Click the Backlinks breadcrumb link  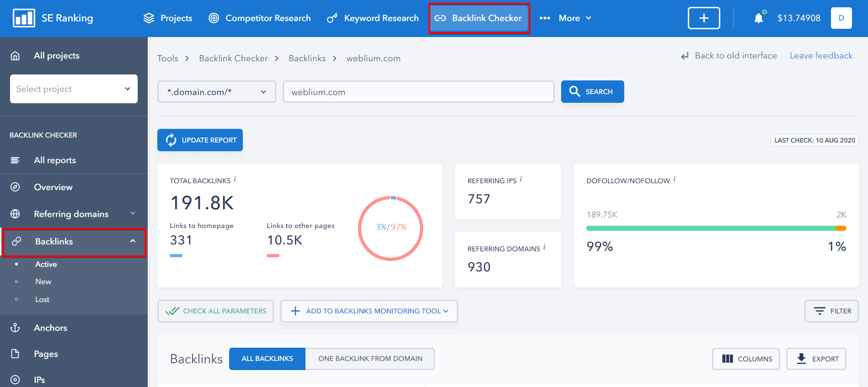307,58
